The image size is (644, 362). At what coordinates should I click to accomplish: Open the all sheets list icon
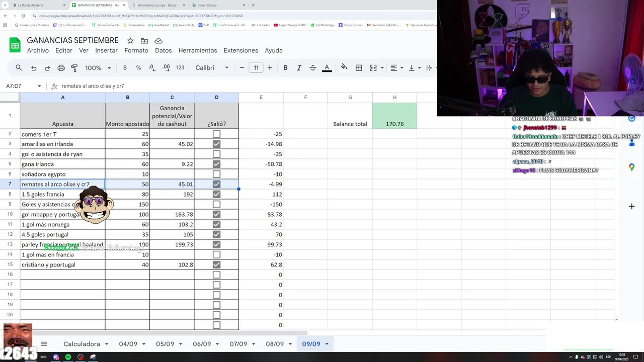[x=44, y=344]
